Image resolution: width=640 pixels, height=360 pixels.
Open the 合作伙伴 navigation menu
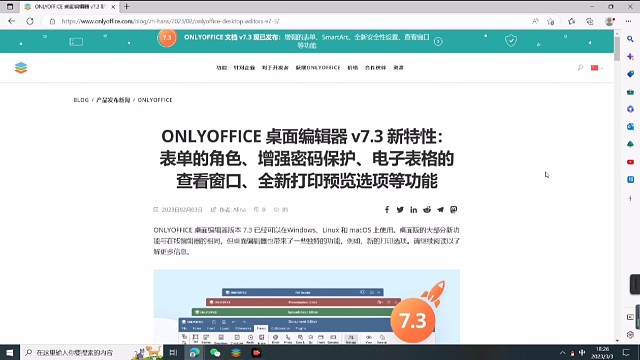(376, 68)
